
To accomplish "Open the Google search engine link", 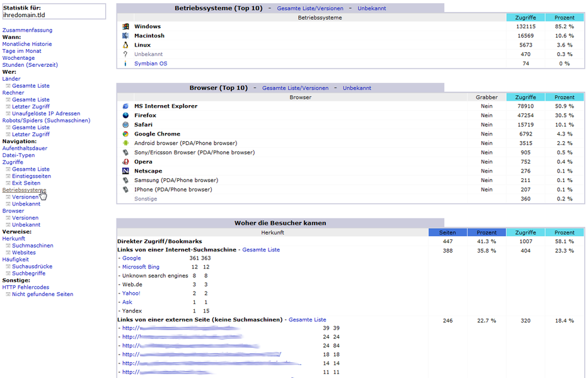I will pos(132,258).
